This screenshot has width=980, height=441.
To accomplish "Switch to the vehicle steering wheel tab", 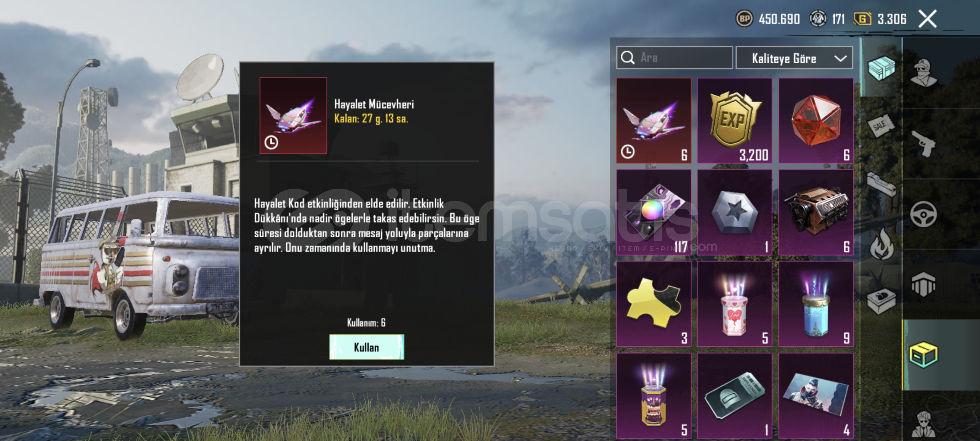I will [x=923, y=214].
